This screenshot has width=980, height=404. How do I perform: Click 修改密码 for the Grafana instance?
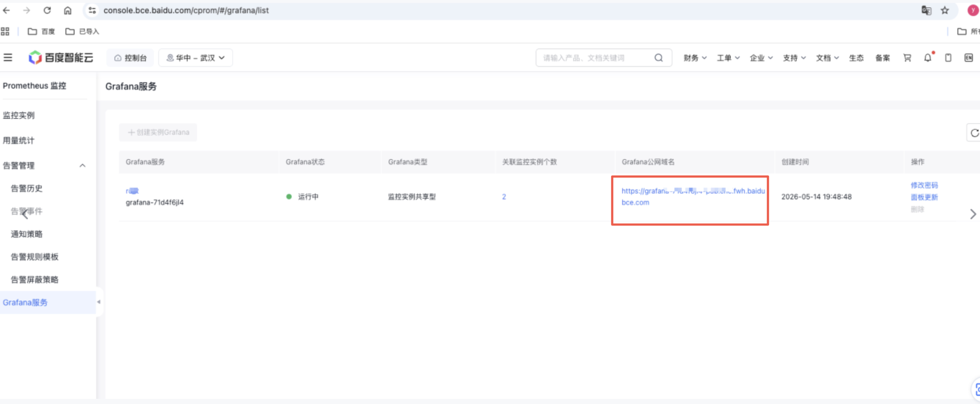[x=924, y=185]
